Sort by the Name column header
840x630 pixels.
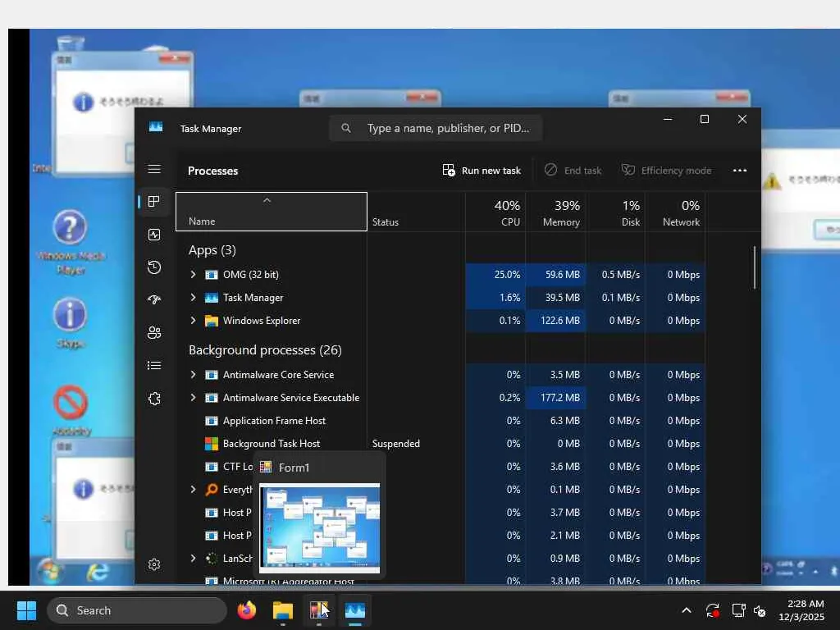click(x=272, y=212)
